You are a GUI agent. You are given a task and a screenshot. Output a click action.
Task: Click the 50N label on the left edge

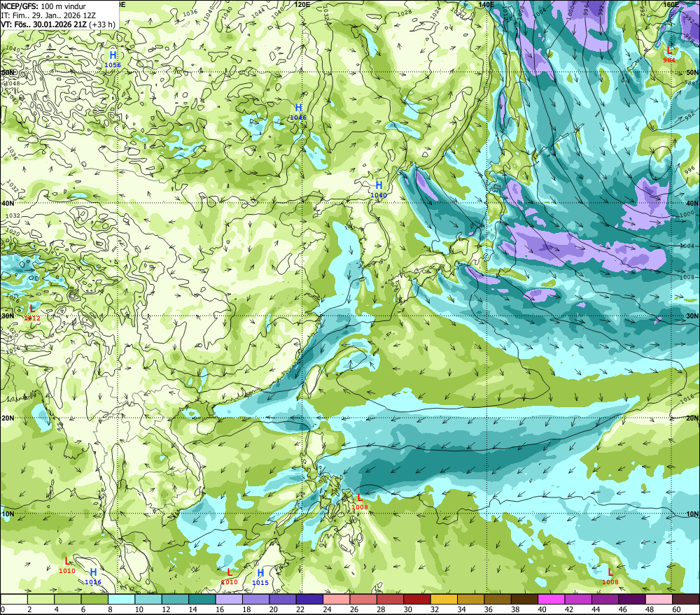[x=7, y=72]
